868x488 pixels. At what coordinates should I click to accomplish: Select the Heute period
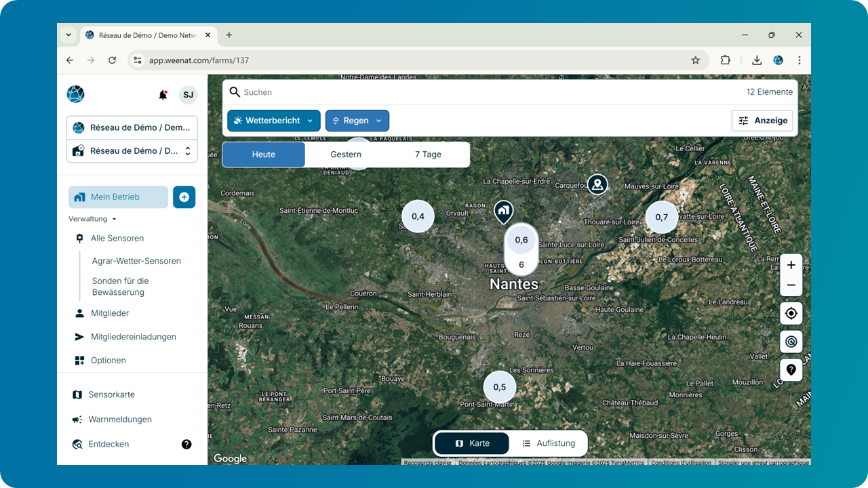tap(264, 155)
